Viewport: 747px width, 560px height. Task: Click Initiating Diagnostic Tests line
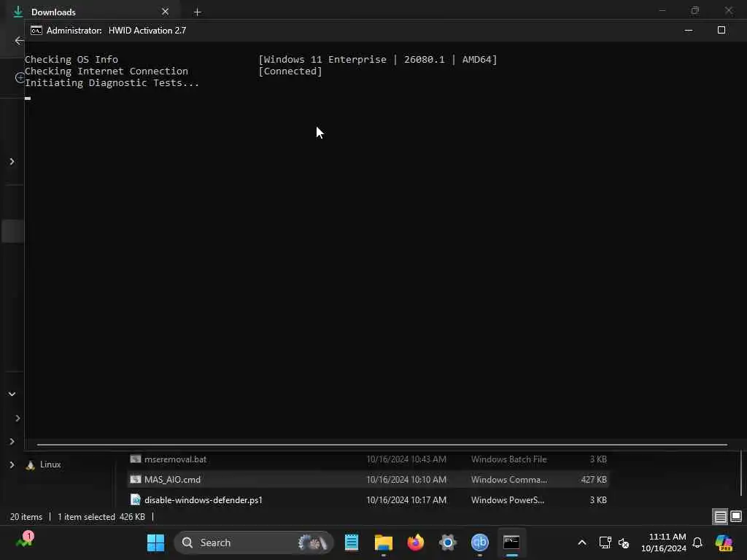pos(112,83)
